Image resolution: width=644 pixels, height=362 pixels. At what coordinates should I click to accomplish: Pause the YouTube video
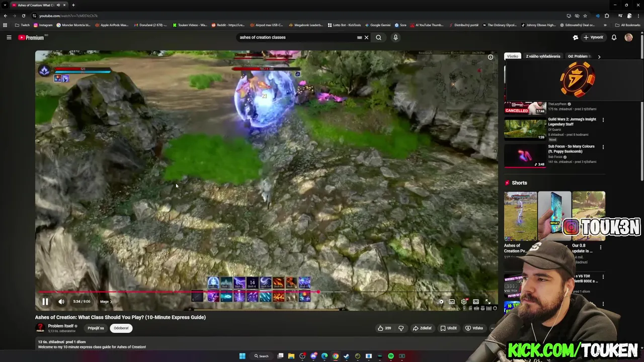[x=45, y=302]
